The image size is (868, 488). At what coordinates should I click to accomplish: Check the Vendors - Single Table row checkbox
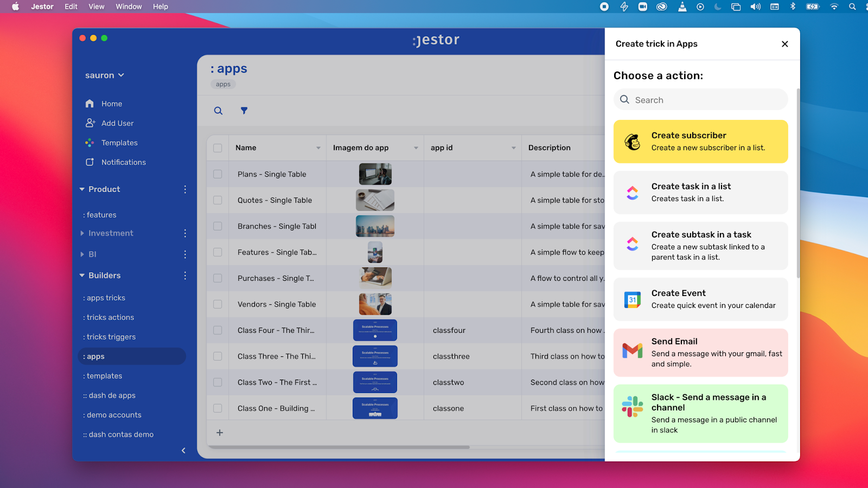tap(218, 304)
